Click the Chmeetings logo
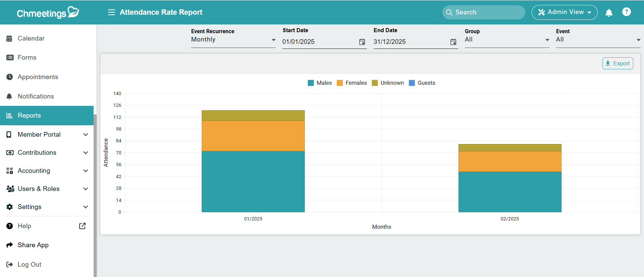This screenshot has height=277, width=644. (x=48, y=12)
